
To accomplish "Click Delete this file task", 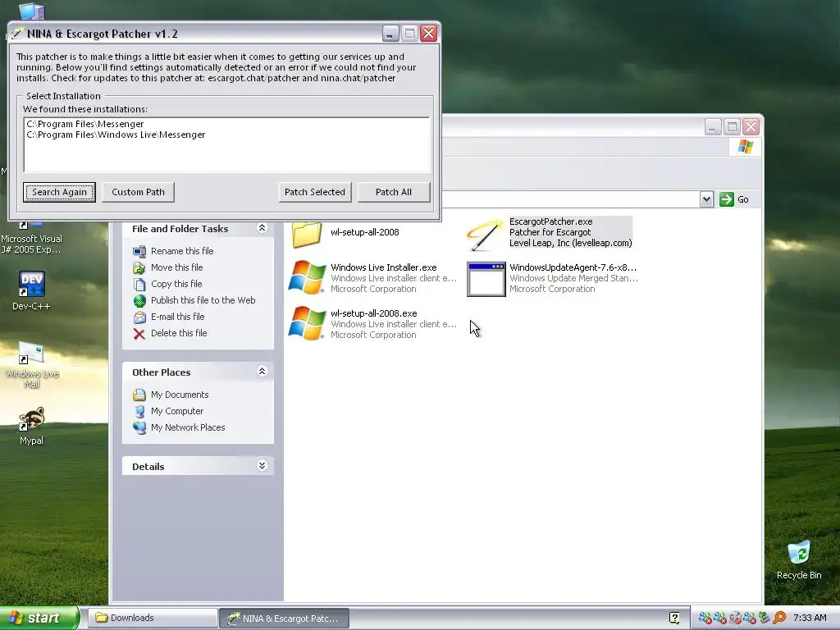I will pos(179,333).
